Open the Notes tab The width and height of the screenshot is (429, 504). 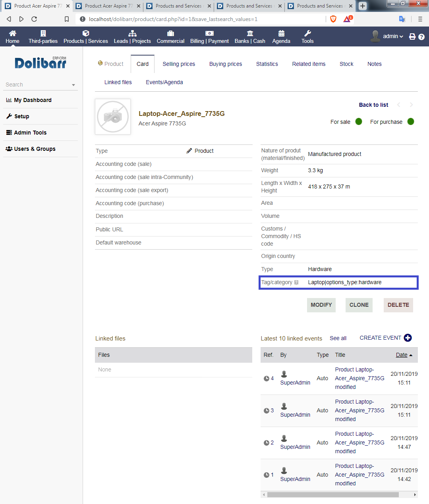375,64
